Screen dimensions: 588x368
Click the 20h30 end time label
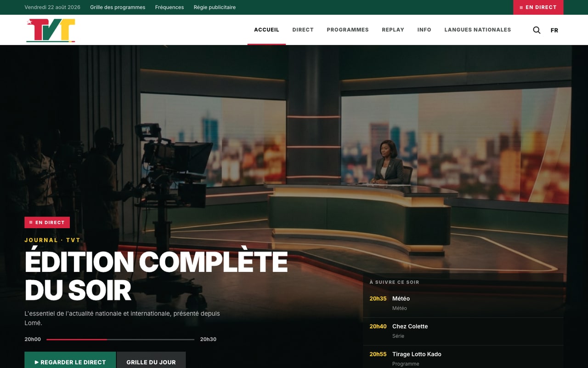click(x=208, y=339)
